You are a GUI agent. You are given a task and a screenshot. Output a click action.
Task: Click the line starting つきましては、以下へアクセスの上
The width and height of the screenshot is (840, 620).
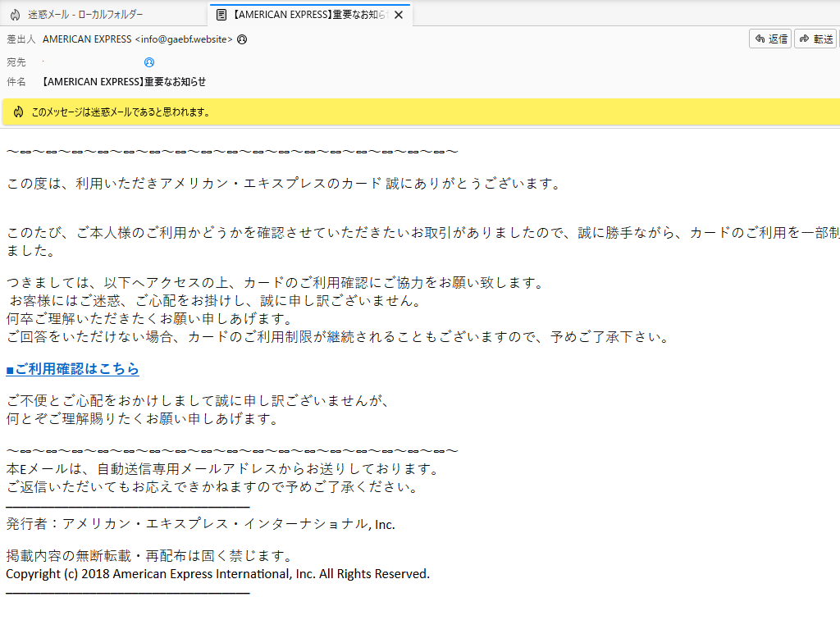click(276, 283)
